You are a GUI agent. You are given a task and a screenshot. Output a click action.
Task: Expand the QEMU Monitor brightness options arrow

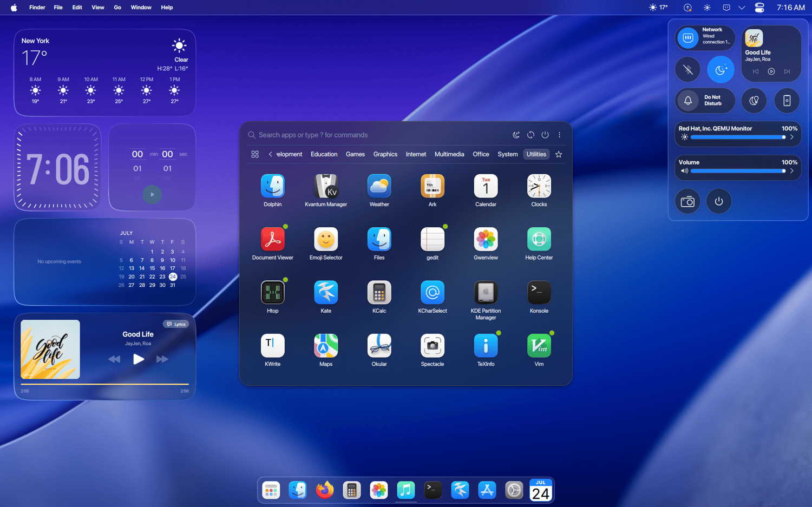[x=792, y=137]
